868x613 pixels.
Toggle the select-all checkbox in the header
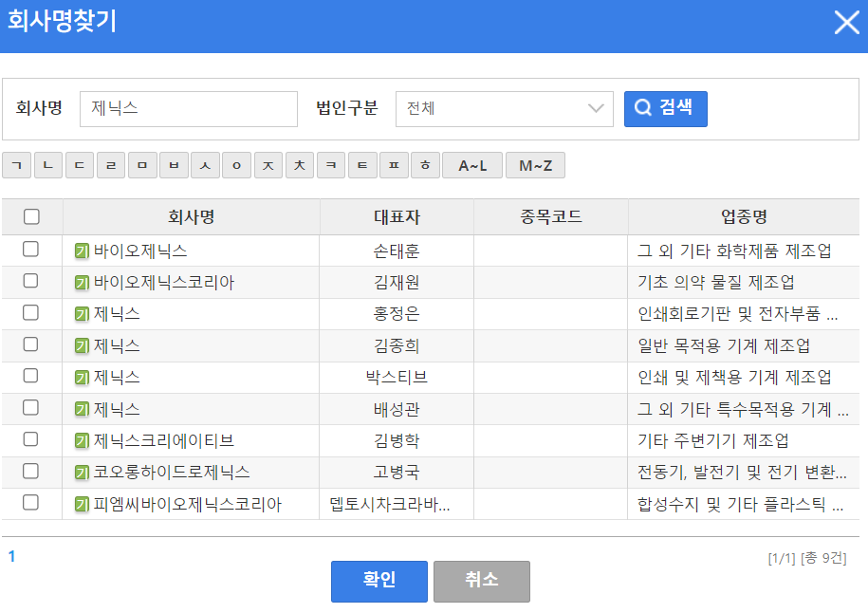click(31, 216)
